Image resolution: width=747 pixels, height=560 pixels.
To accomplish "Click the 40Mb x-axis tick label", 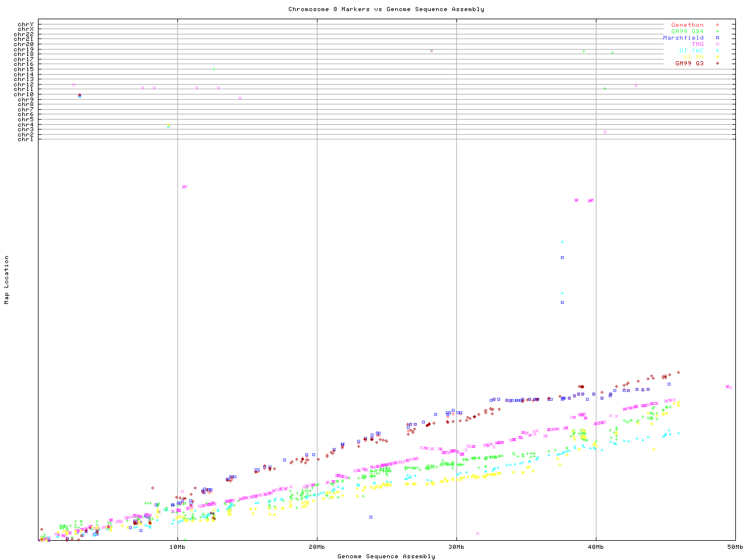I will click(x=596, y=547).
